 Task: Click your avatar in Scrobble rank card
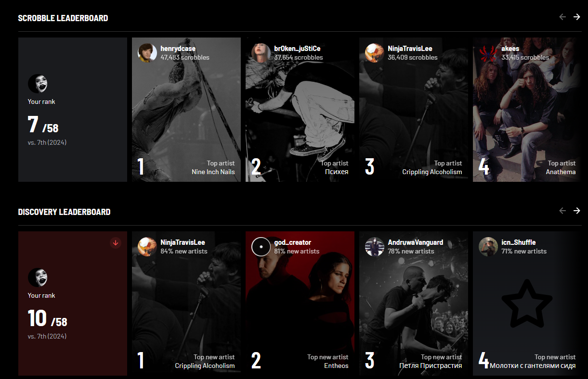click(x=38, y=84)
